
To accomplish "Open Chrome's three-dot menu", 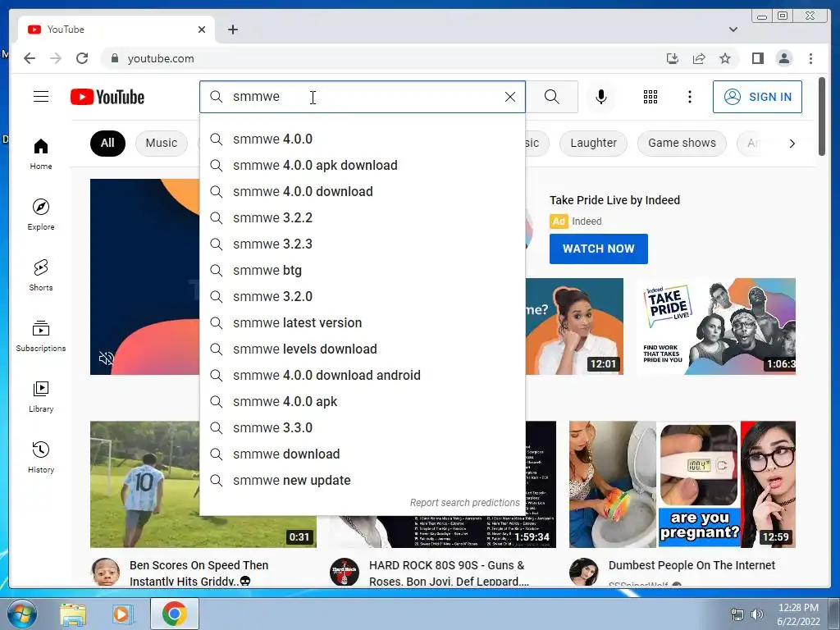I will click(810, 58).
